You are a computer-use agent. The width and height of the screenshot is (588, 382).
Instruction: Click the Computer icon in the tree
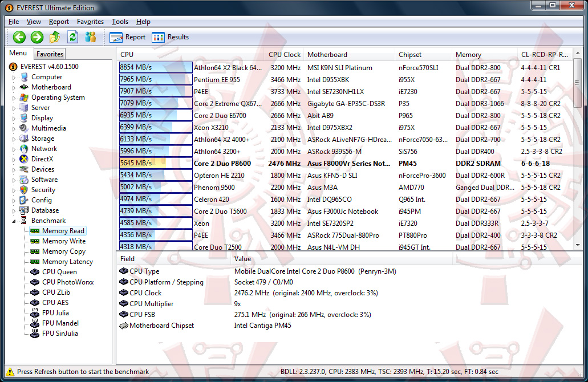[25, 77]
